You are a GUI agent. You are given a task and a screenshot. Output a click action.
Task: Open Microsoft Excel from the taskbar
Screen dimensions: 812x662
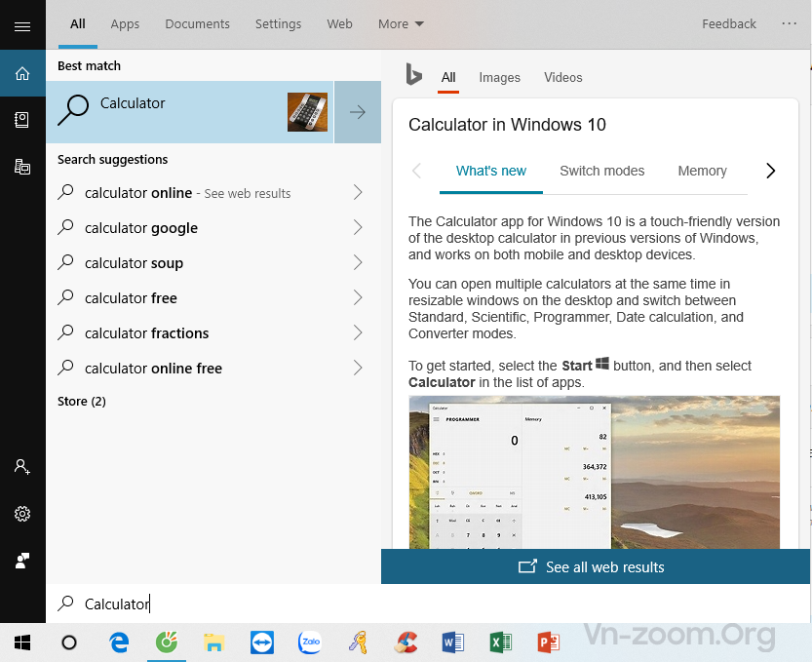pyautogui.click(x=501, y=643)
